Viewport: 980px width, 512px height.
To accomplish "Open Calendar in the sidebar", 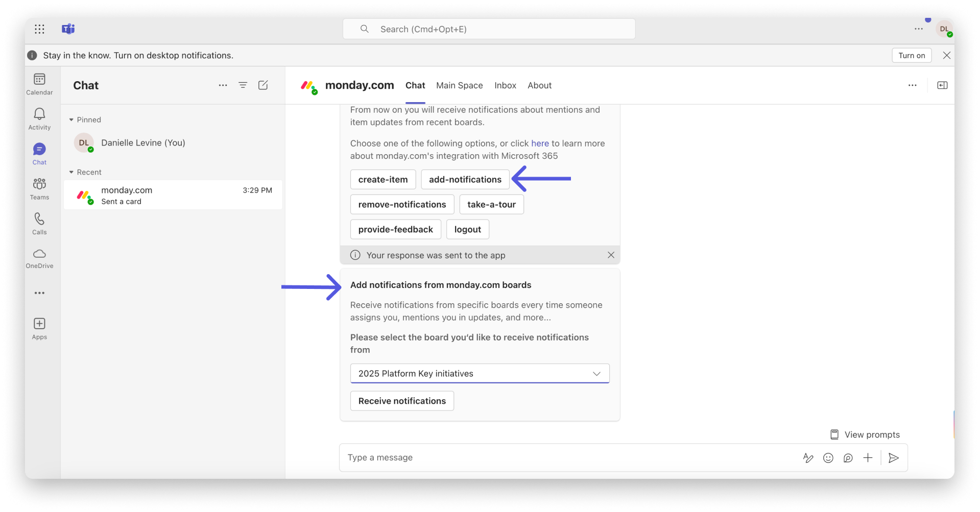I will (x=39, y=84).
